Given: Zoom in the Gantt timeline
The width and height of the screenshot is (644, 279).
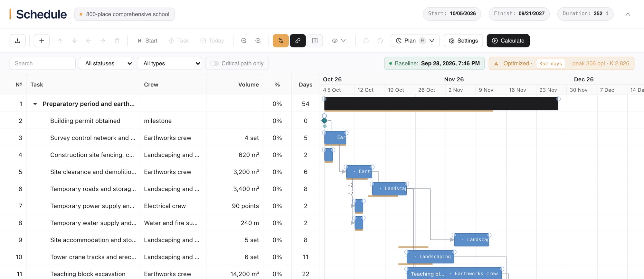Looking at the screenshot, I should coord(258,41).
